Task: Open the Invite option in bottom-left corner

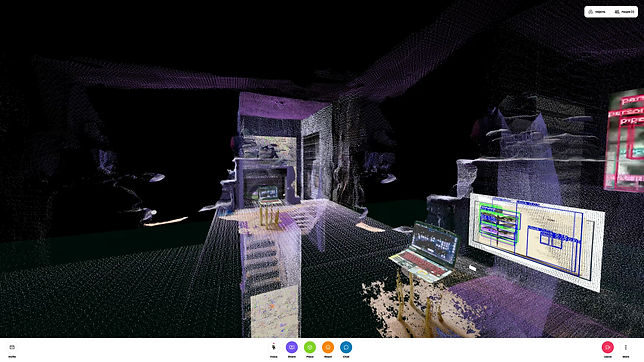Action: (x=12, y=350)
